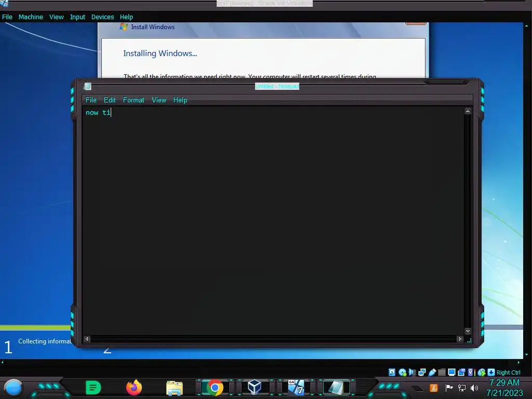
Task: Click VM view vertical scrollbar down arrow
Action: pyautogui.click(x=527, y=354)
